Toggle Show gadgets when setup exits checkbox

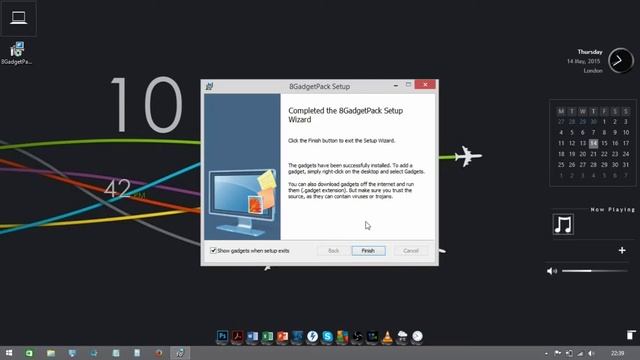coord(213,251)
